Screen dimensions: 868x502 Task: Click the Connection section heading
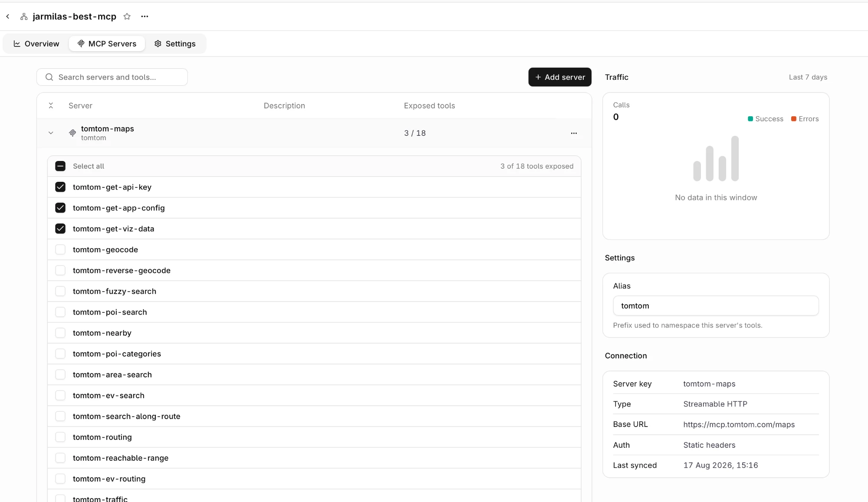(x=626, y=356)
